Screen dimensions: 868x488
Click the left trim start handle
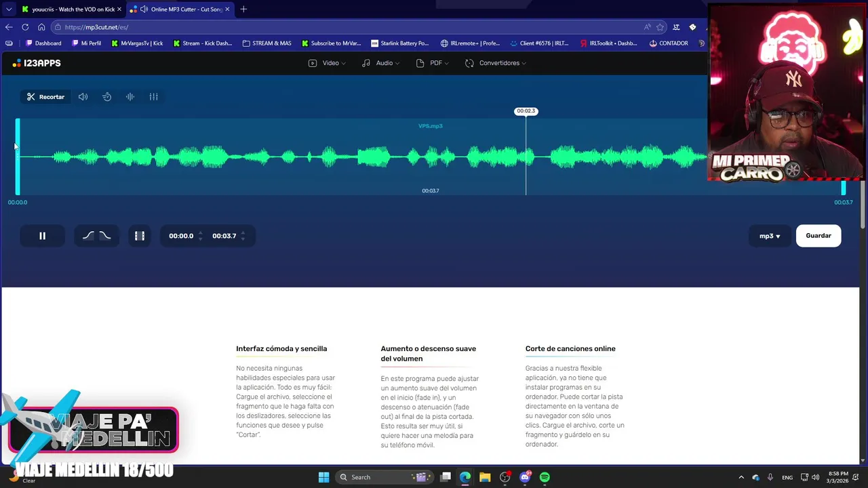(18, 157)
